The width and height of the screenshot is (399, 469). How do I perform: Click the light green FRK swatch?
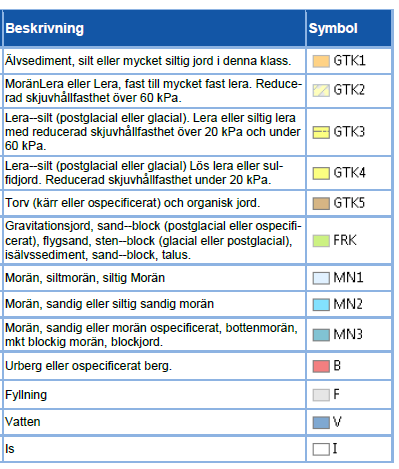click(321, 241)
